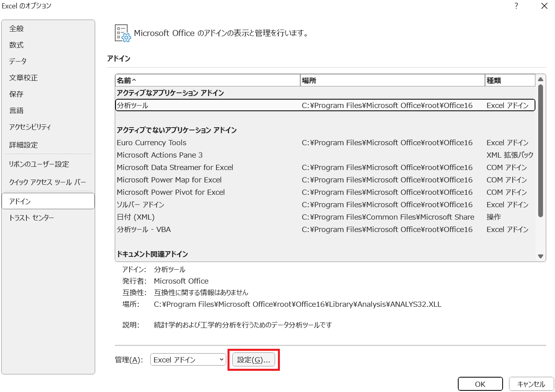
Task: Click the 種類 column header
Action: 510,80
